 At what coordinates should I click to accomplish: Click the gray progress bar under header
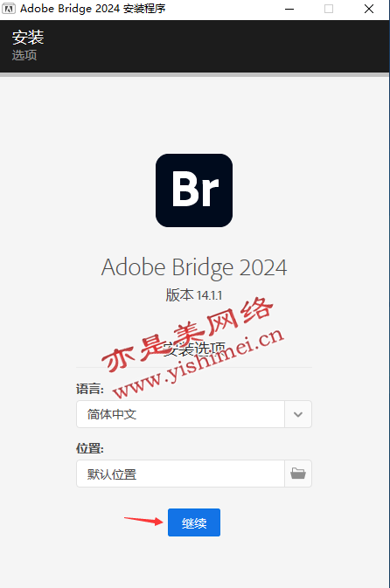194,75
